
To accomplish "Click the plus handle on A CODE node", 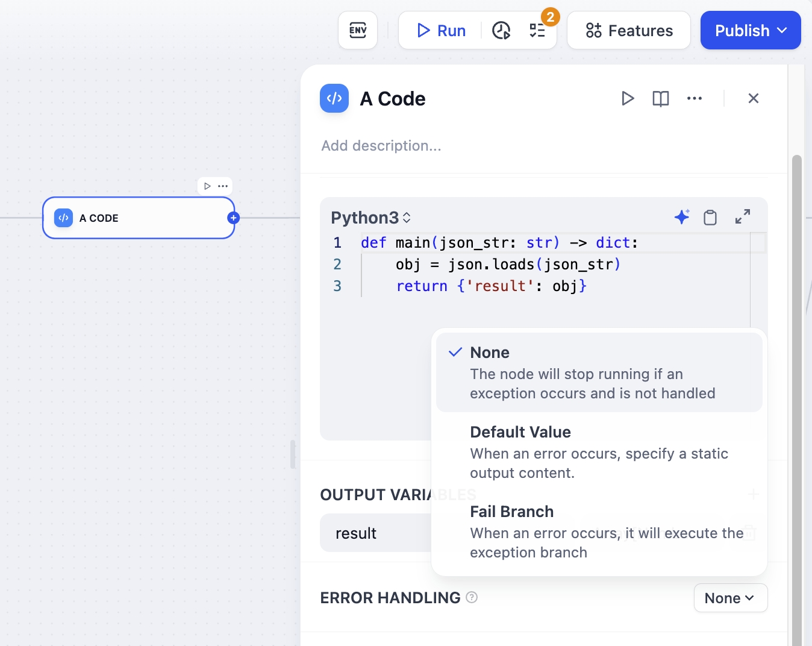I will (234, 218).
